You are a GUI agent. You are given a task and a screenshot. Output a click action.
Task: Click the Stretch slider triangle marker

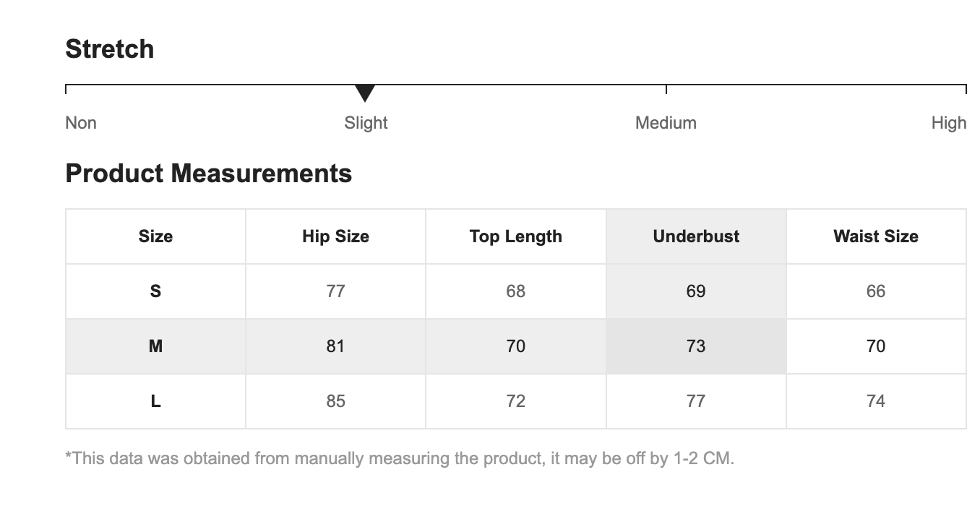click(x=365, y=93)
